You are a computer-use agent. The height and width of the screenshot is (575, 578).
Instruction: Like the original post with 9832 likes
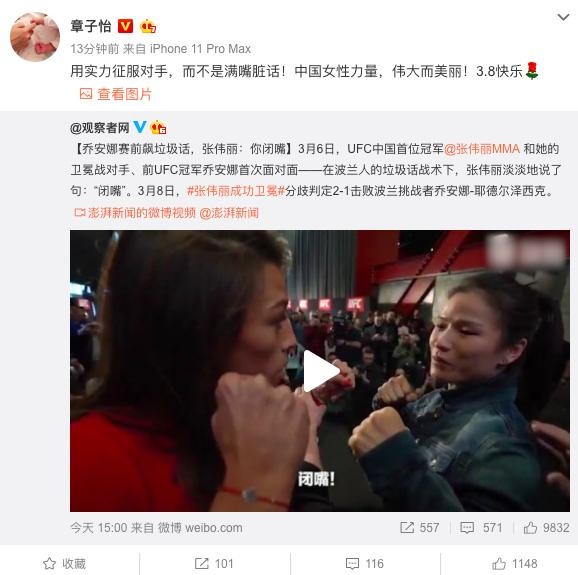click(x=547, y=527)
